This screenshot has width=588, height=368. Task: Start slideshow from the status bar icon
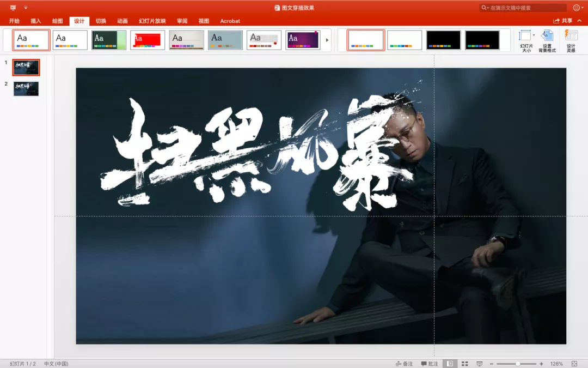click(x=479, y=364)
